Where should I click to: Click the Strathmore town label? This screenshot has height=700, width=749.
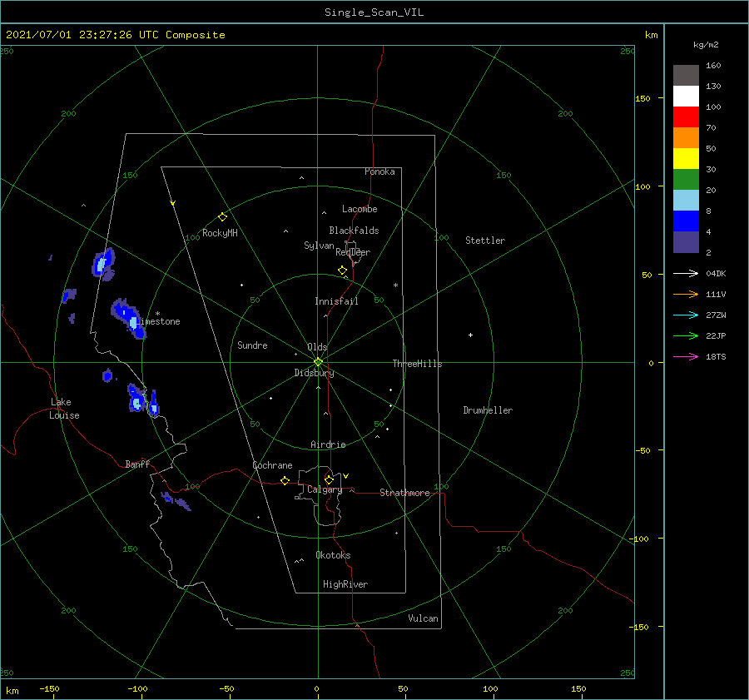(x=404, y=493)
